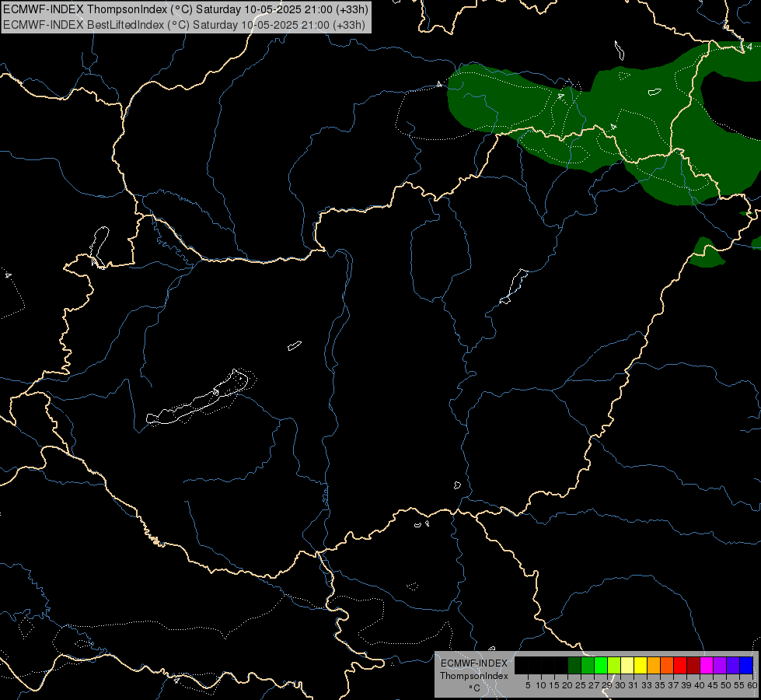Click the purple 45–50 legend swatch
The image size is (761, 700).
pos(720,665)
